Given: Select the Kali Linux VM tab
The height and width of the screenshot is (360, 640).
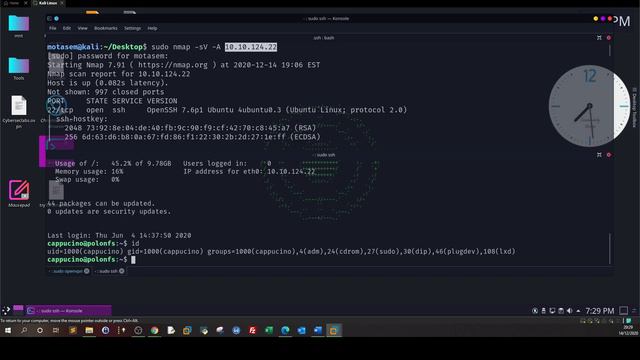Looking at the screenshot, I should [x=48, y=3].
